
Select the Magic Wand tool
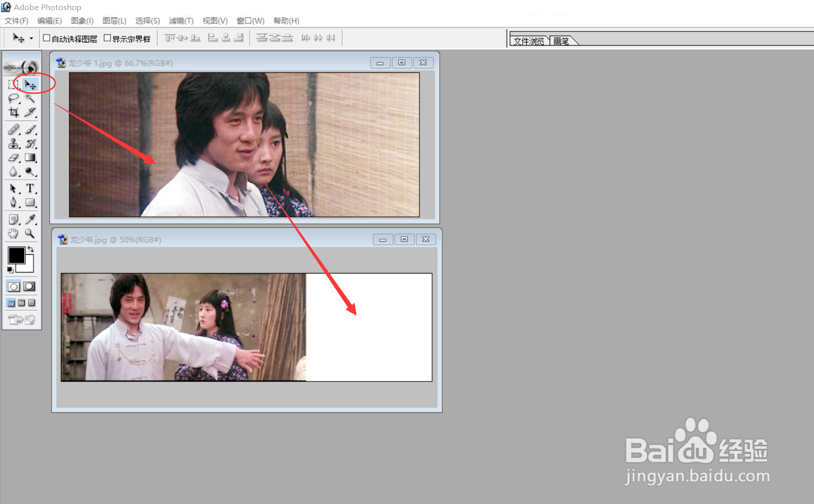tap(30, 98)
